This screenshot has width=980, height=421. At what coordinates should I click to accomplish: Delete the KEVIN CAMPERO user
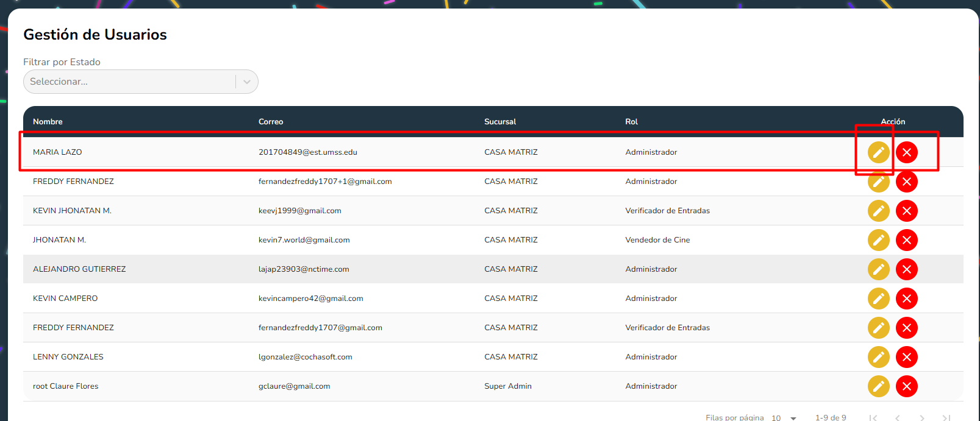click(x=906, y=299)
